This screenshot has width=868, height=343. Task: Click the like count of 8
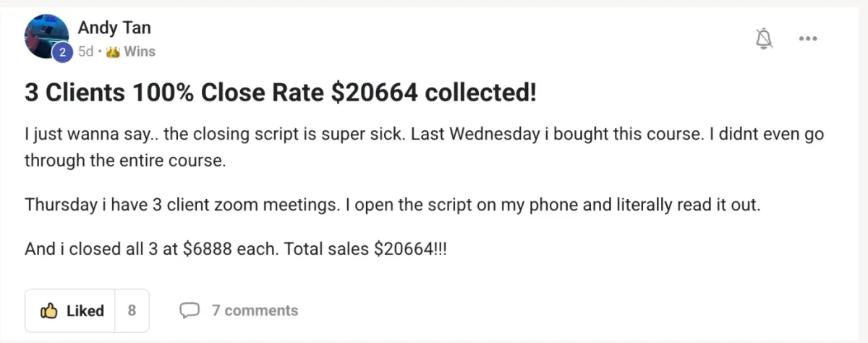(132, 311)
